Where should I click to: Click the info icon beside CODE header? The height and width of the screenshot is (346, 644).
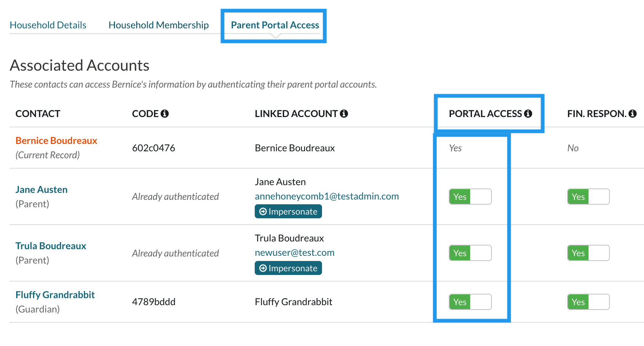(165, 114)
